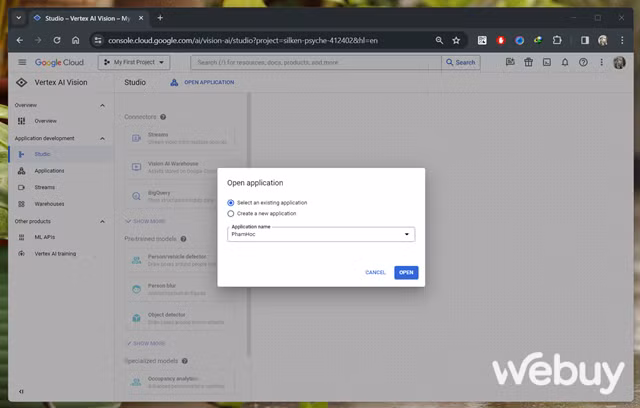Open Chrome three-dot menu
The height and width of the screenshot is (408, 640).
622,40
